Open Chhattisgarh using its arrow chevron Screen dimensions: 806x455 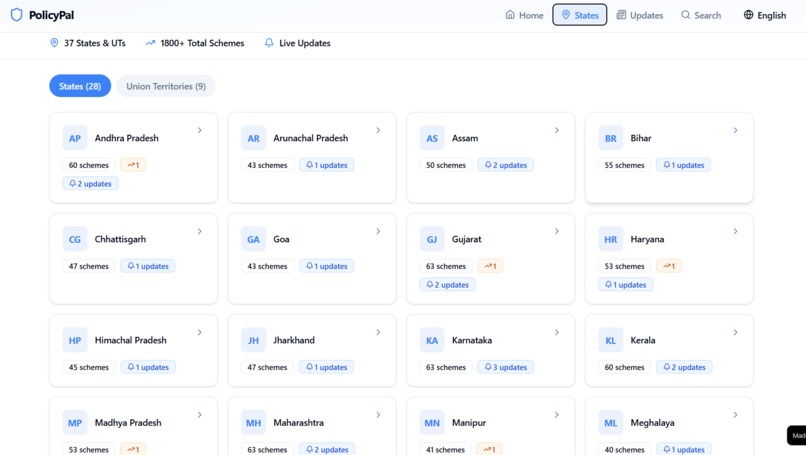[x=199, y=231]
